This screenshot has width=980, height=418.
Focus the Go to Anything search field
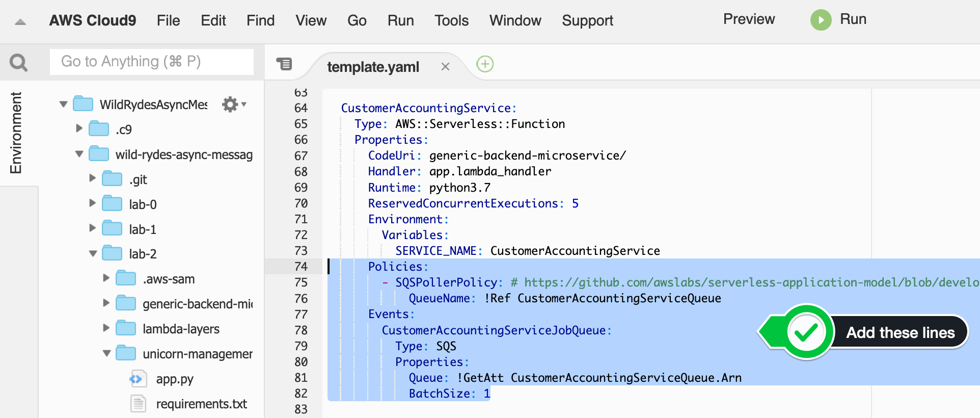pos(152,62)
